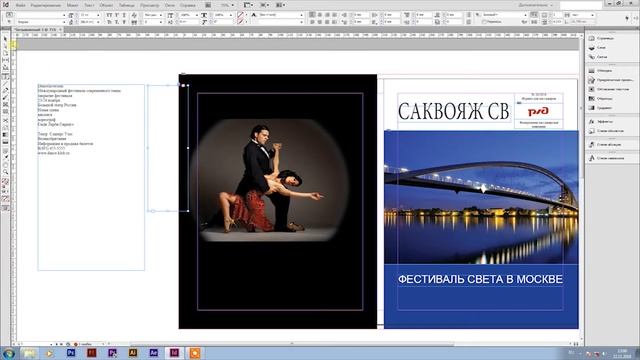
Task: Open the Объект menu
Action: [107, 5]
